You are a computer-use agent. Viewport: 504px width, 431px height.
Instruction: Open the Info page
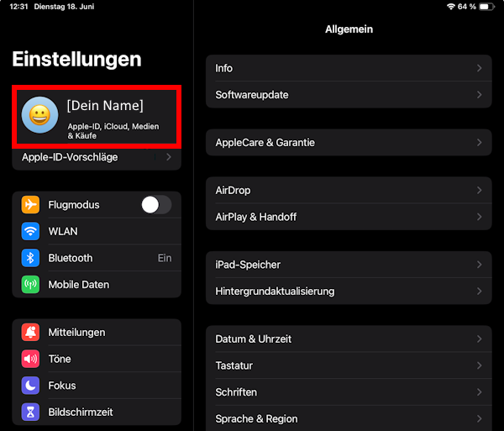point(349,68)
